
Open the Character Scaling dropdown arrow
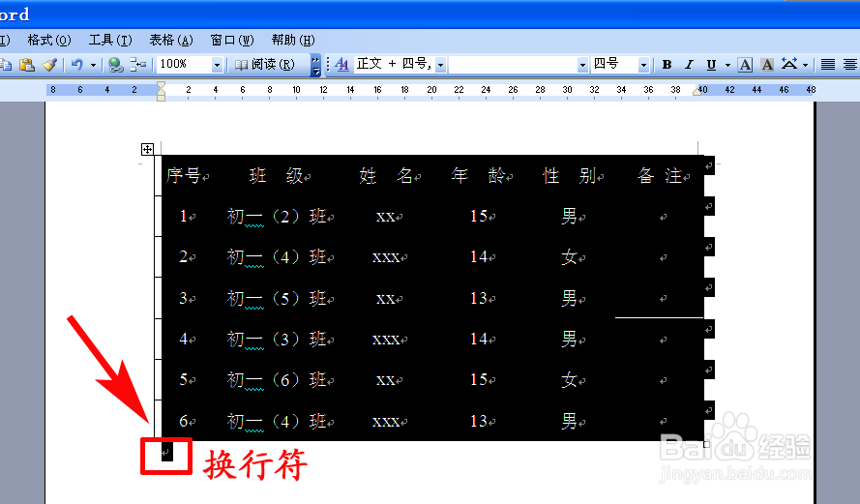pos(805,65)
